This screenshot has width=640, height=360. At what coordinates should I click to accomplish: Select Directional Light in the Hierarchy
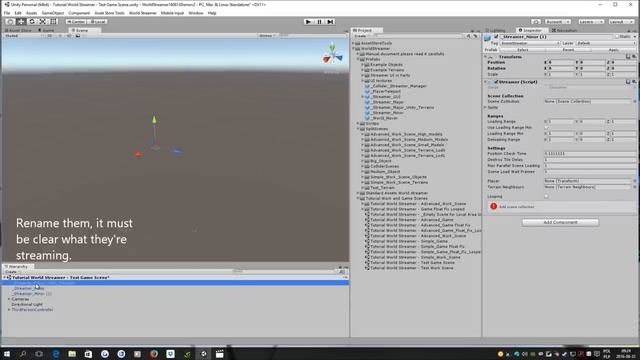coord(27,304)
